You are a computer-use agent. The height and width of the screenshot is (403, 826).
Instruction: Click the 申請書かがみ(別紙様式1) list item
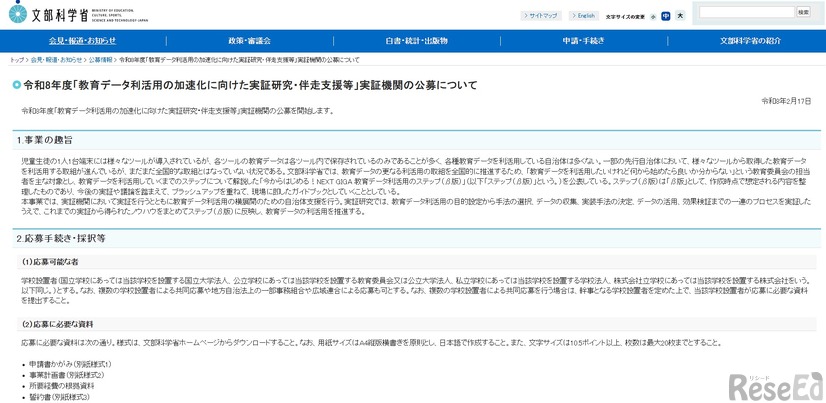coord(70,364)
